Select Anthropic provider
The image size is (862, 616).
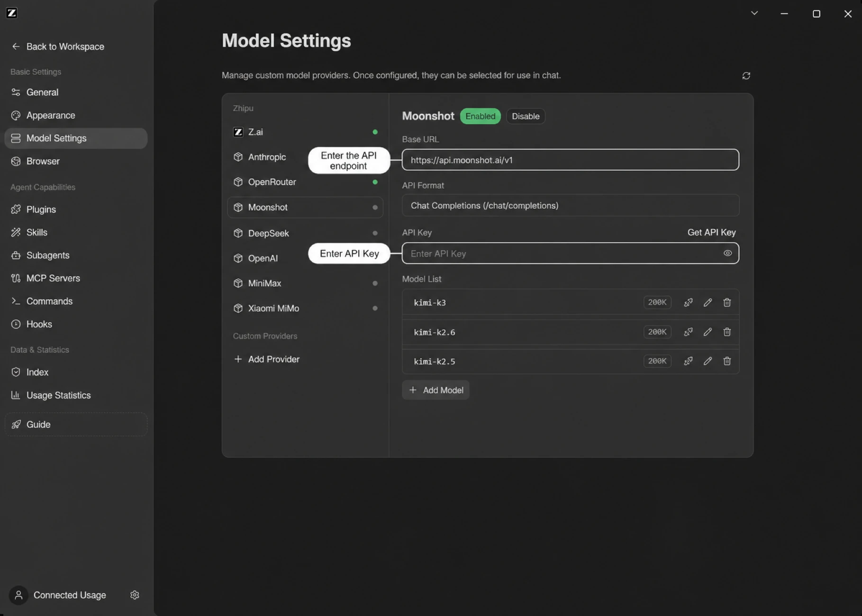pyautogui.click(x=266, y=157)
